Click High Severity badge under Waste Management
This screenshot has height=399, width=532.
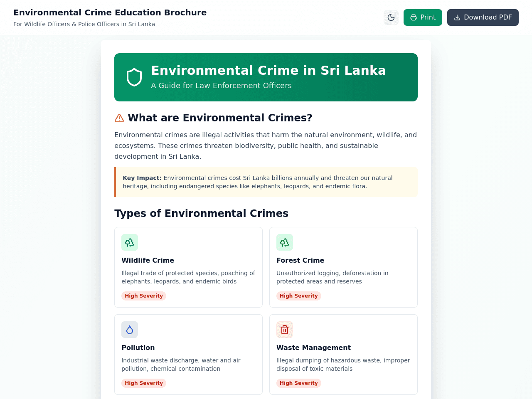(x=299, y=383)
